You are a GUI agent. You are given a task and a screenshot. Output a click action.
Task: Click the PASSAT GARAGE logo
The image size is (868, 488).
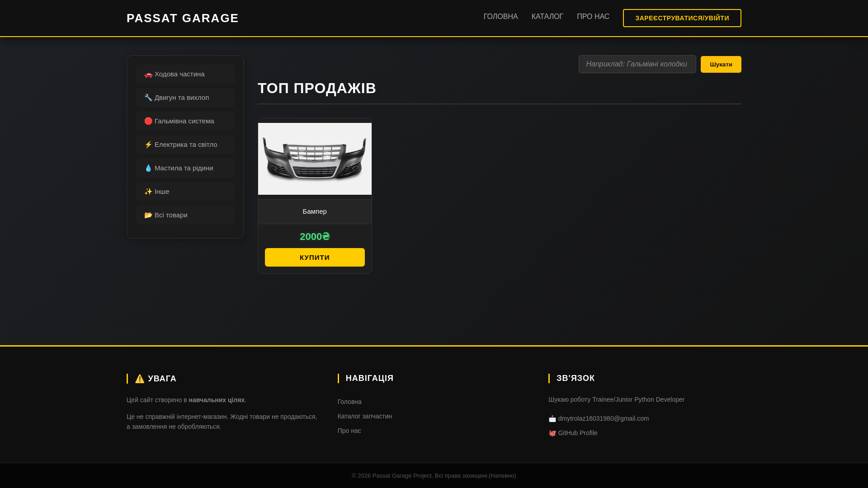click(x=183, y=18)
